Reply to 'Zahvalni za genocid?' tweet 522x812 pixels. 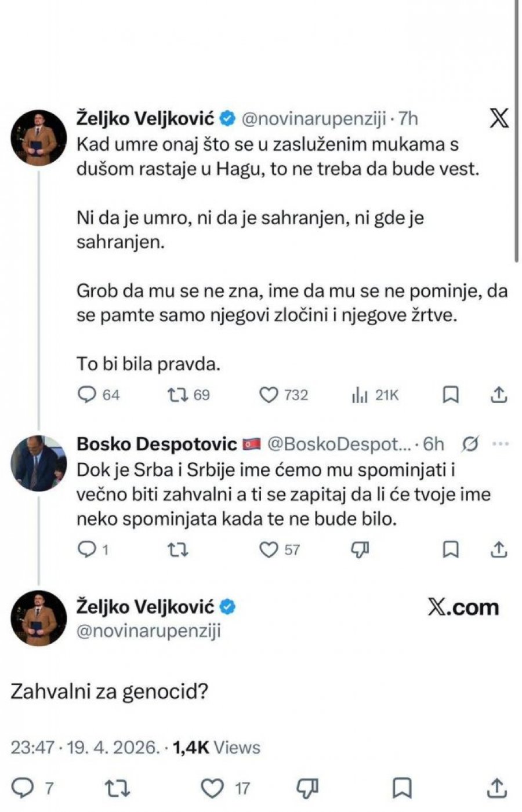[24, 788]
